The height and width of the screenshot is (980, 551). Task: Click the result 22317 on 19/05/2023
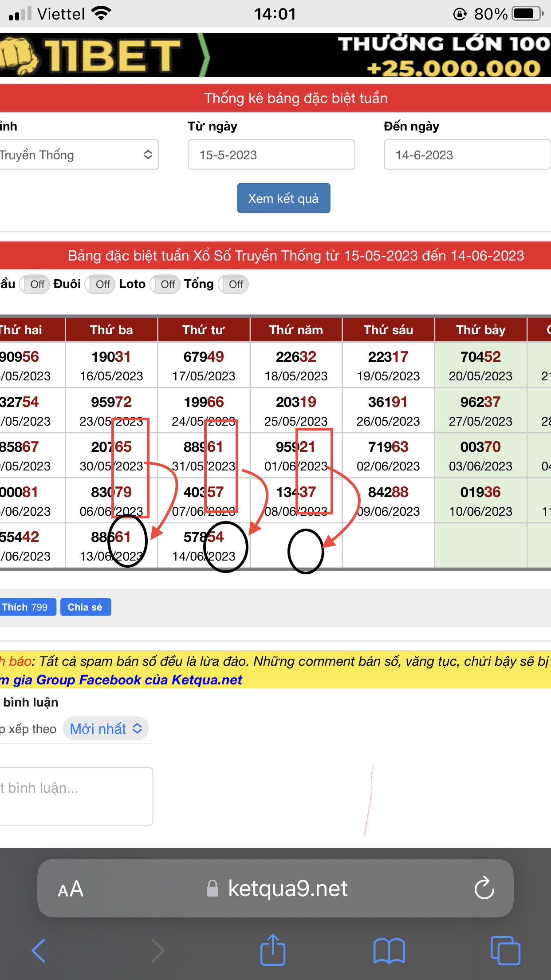tap(388, 356)
